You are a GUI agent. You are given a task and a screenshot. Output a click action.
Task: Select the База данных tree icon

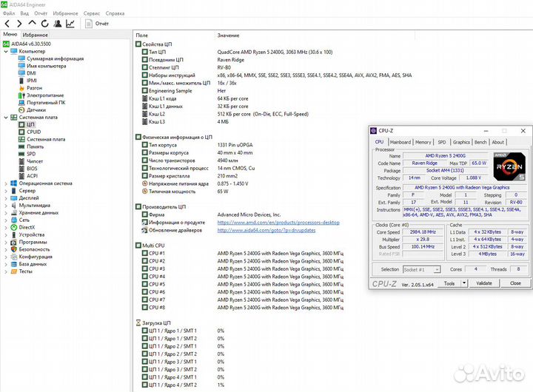[x=13, y=264]
